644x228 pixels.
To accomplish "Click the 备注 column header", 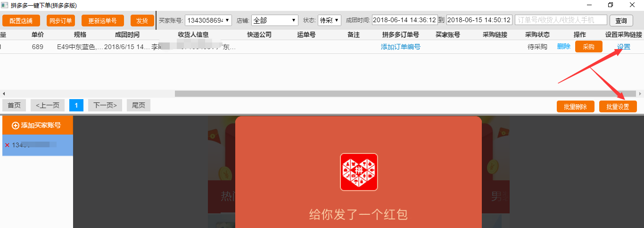I will pos(354,35).
